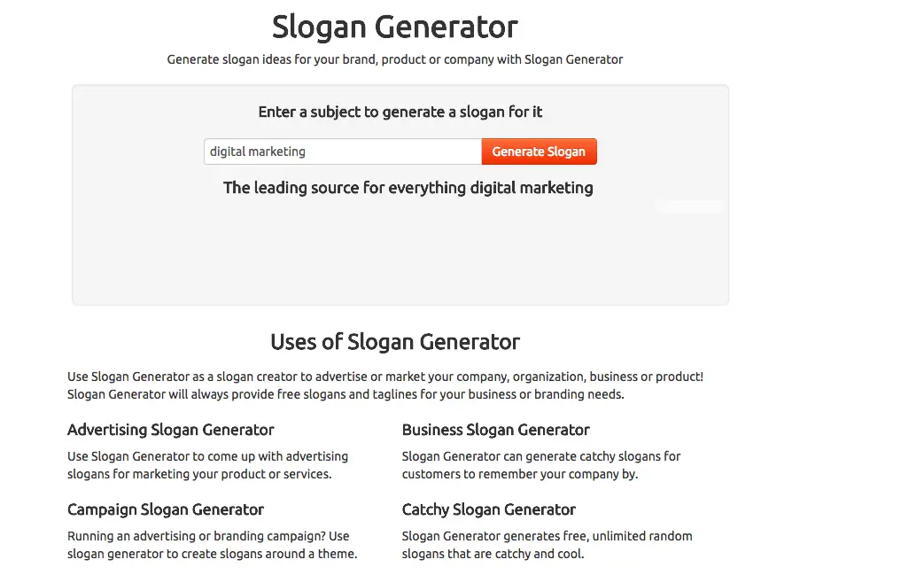Click the text about running a branding campaign
Image resolution: width=924 pixels, height=575 pixels.
(x=212, y=545)
